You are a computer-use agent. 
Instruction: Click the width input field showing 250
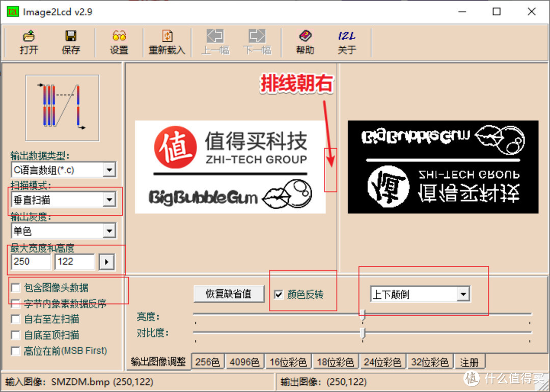(31, 262)
